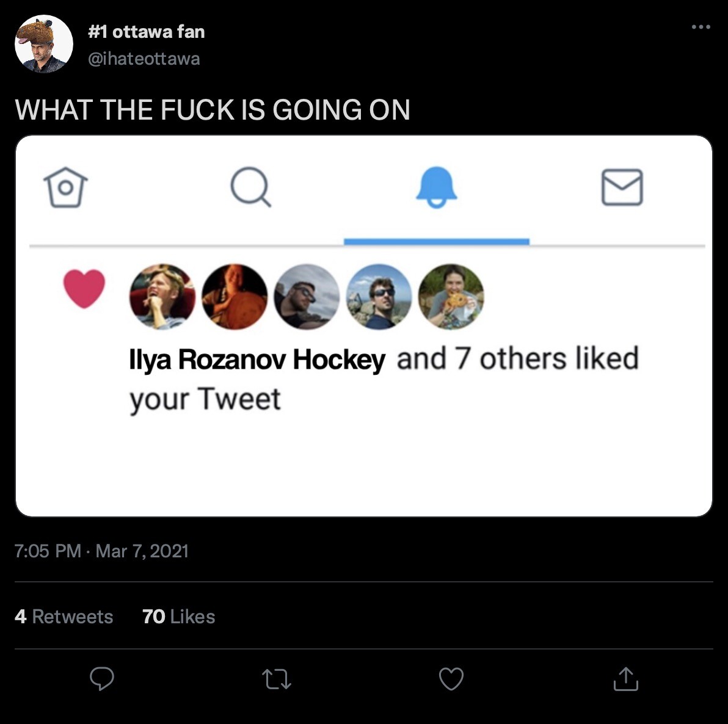View the 4 Retweets list

(64, 617)
